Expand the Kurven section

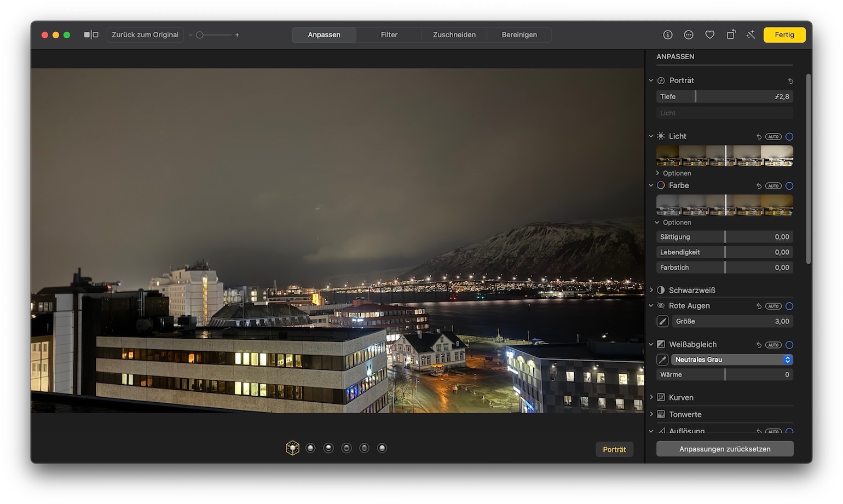pyautogui.click(x=651, y=397)
